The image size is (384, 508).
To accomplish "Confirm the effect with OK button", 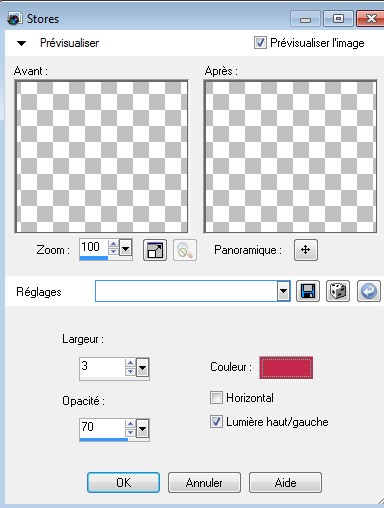I will (x=123, y=482).
